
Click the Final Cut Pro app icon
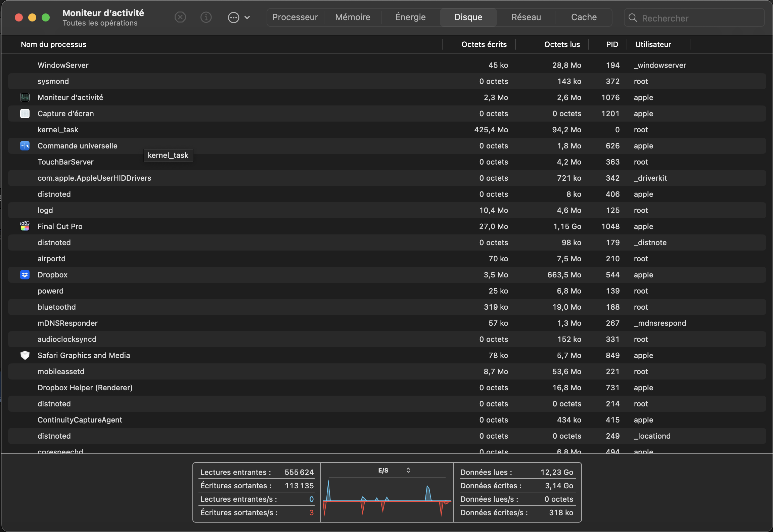point(25,226)
